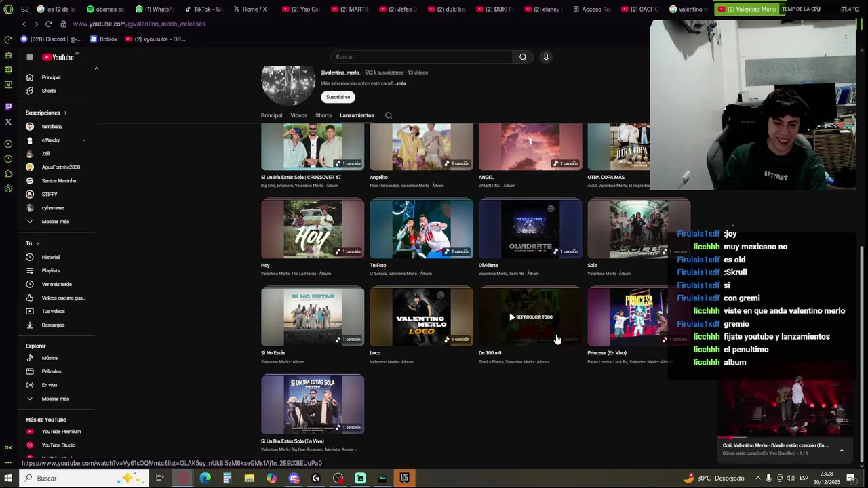
Task: Open Historial in sidebar
Action: click(x=51, y=257)
